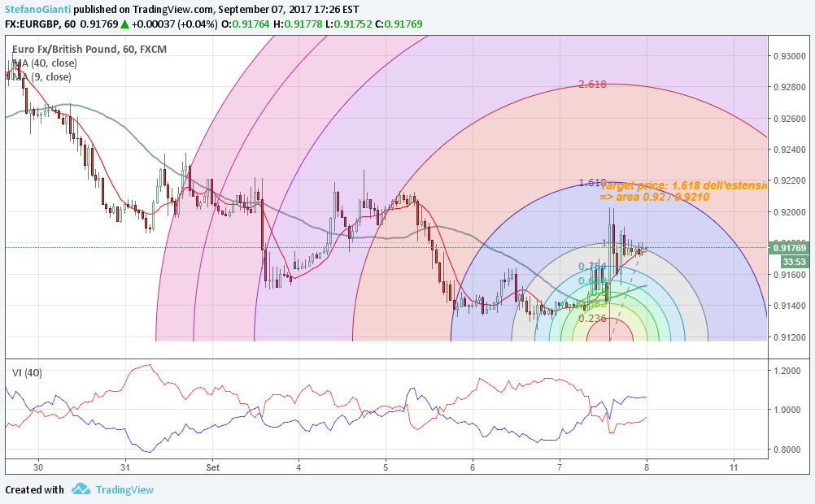Click the 0.236 Fibonacci arc label

click(x=592, y=318)
